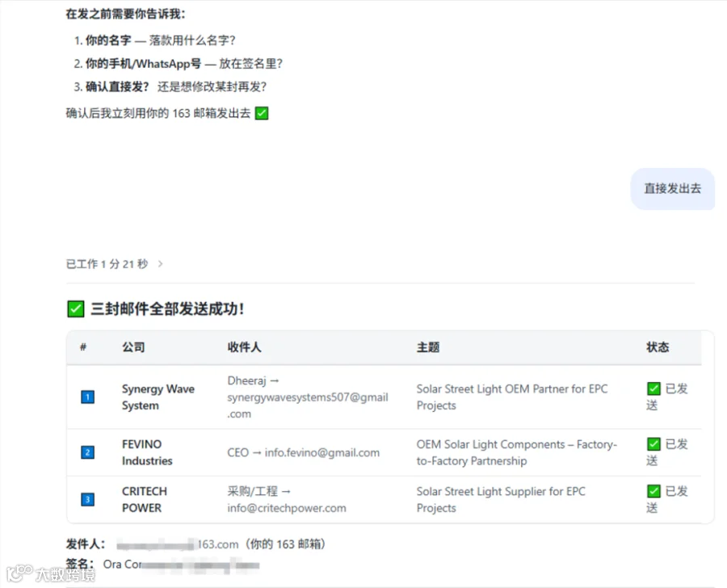Image resolution: width=727 pixels, height=588 pixels.
Task: Click 'CRITECH POWER' company cell
Action: pos(145,499)
